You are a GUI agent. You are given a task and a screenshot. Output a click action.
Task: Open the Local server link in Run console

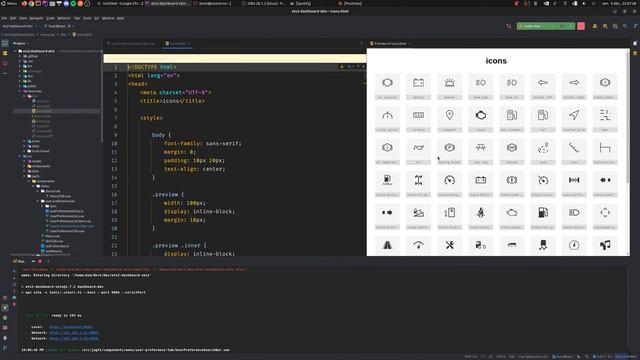point(71,327)
